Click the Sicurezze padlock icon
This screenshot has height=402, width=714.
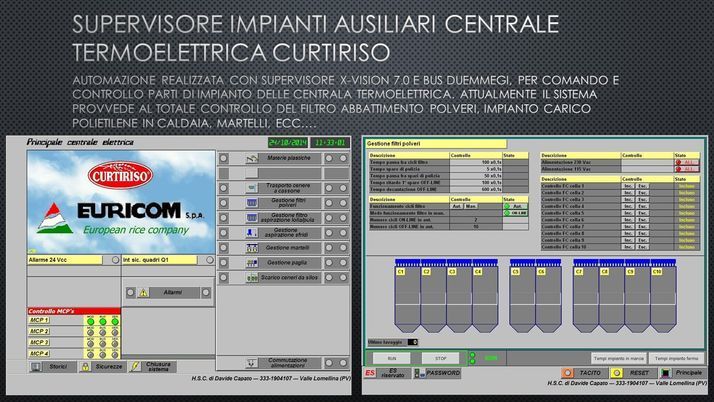(85, 366)
